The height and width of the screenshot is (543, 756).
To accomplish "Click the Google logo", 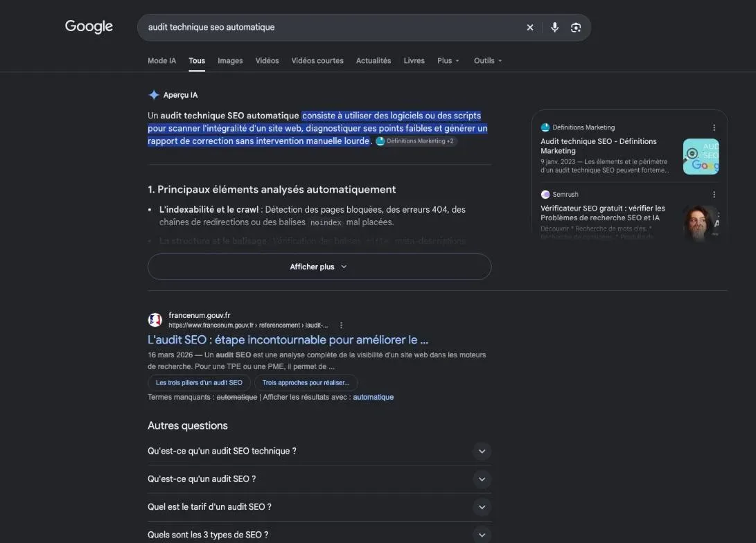I will tap(89, 26).
